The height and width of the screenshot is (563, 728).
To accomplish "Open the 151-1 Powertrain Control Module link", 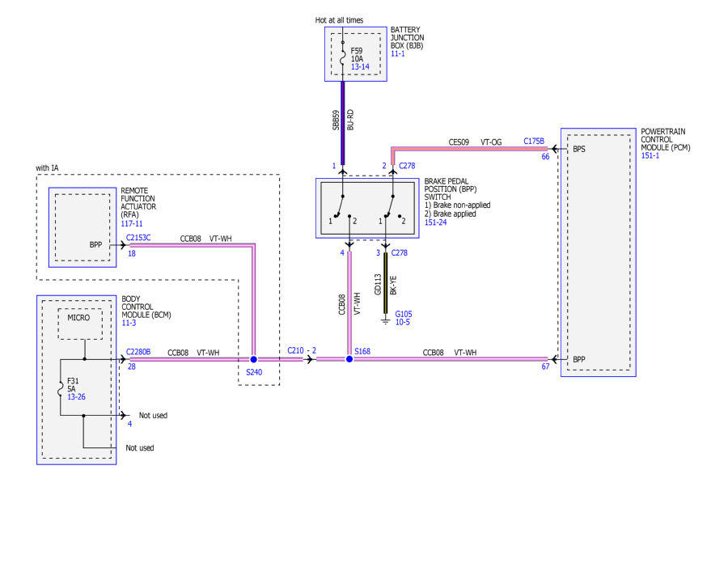I will click(x=650, y=155).
